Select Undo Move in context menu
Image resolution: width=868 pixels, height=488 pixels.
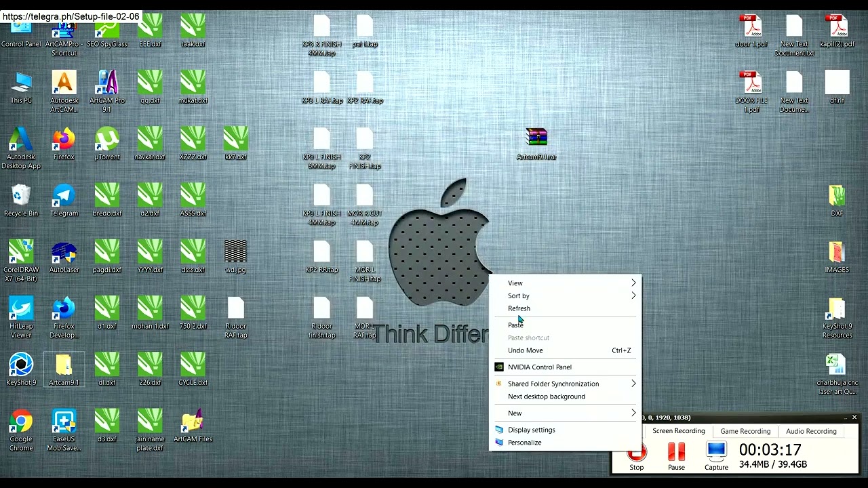[x=566, y=350]
